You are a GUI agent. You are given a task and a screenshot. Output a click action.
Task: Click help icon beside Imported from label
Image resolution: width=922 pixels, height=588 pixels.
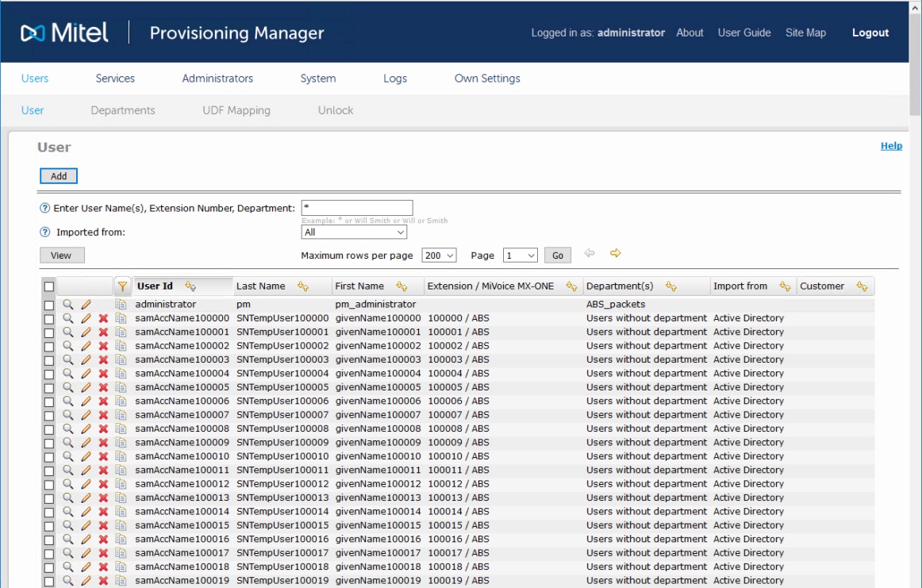tap(45, 233)
